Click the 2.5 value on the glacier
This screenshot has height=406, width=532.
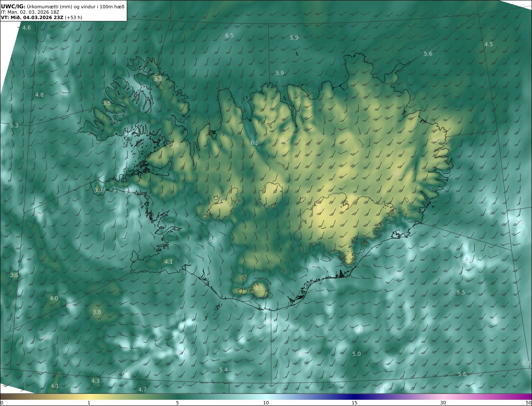259,288
